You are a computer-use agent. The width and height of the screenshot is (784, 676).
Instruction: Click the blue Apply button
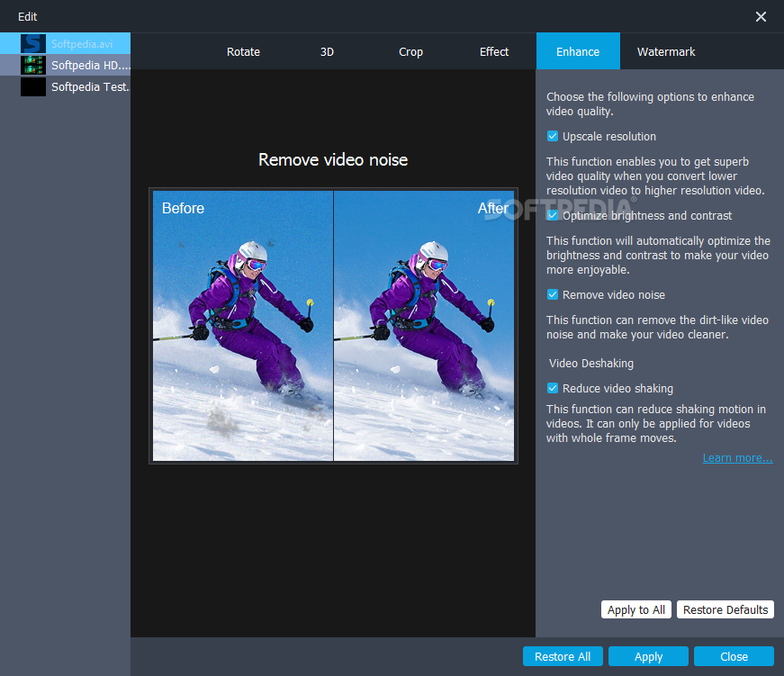click(x=648, y=656)
